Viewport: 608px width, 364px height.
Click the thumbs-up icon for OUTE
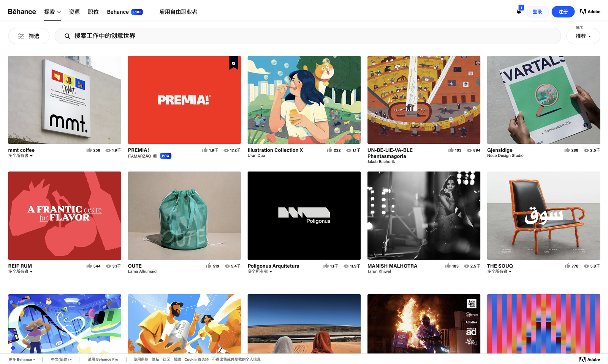click(209, 266)
